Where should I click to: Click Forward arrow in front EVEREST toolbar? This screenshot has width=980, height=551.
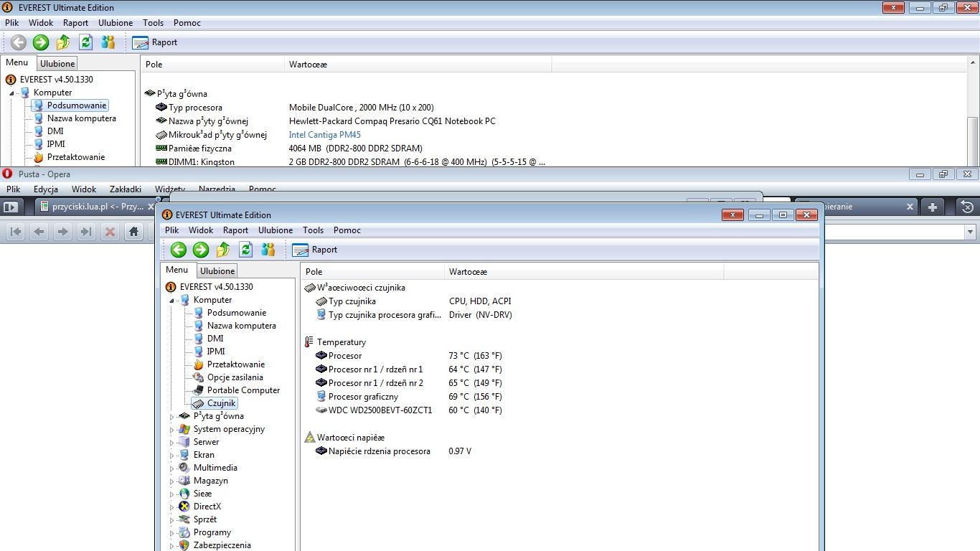click(201, 250)
